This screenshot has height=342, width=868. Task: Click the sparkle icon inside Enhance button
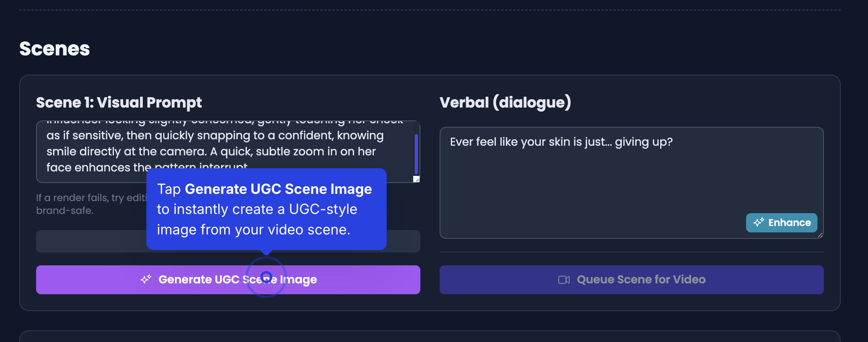coord(758,222)
